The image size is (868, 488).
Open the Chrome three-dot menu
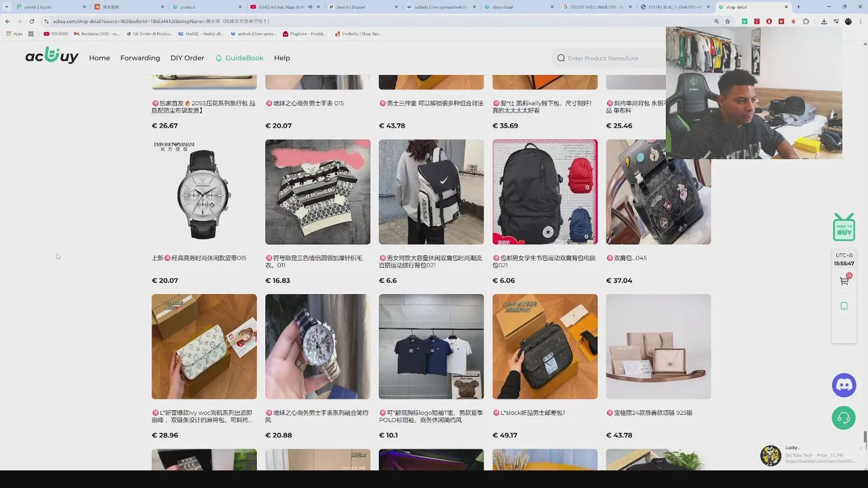(x=860, y=21)
